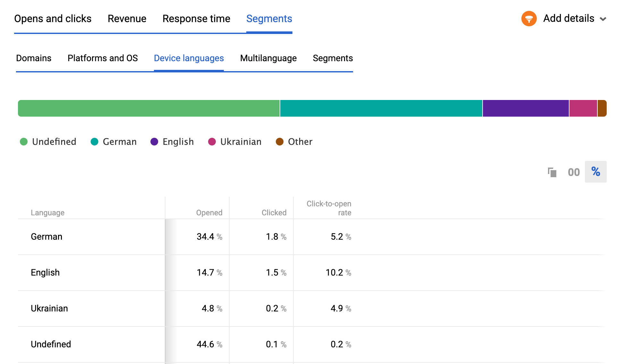Open the Response time tab
Viewport: 624px width, 364px height.
tap(196, 19)
